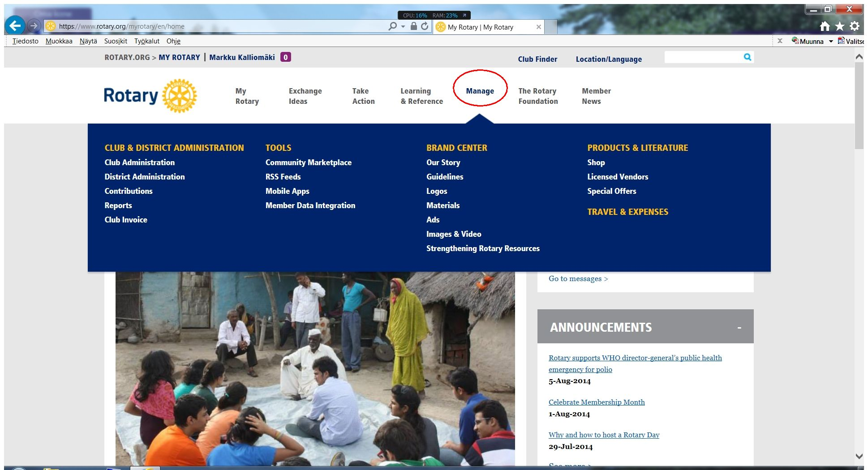The image size is (868, 470).
Task: Collapse the Announcements panel minus icon
Action: (739, 328)
